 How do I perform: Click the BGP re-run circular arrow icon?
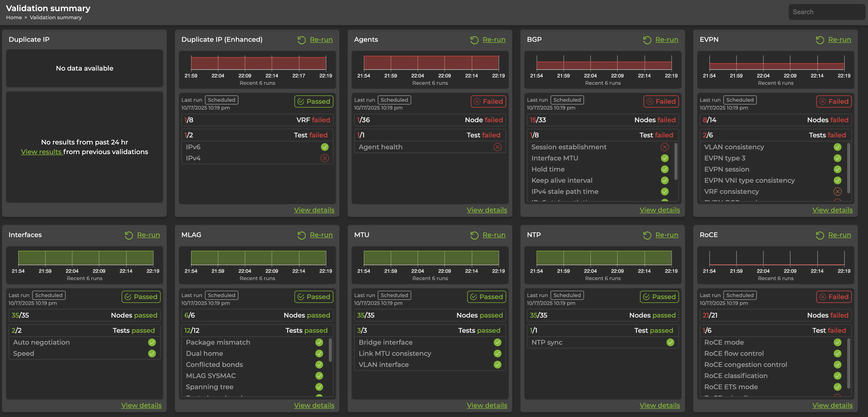click(x=647, y=40)
